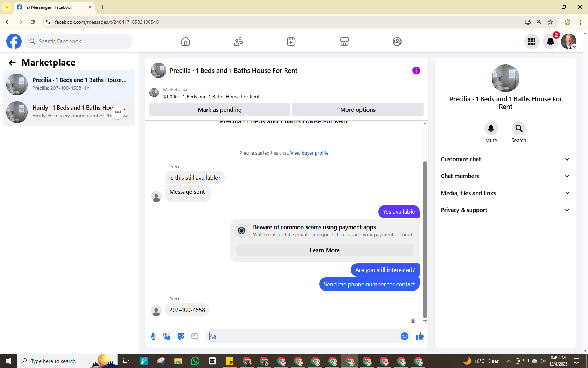The width and height of the screenshot is (588, 368).
Task: Open Facebook home via the logo
Action: (x=14, y=41)
